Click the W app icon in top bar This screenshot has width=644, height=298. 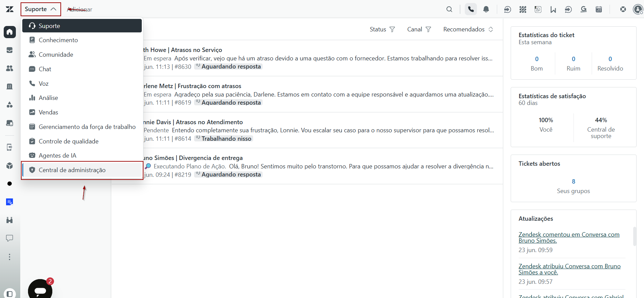click(x=553, y=9)
